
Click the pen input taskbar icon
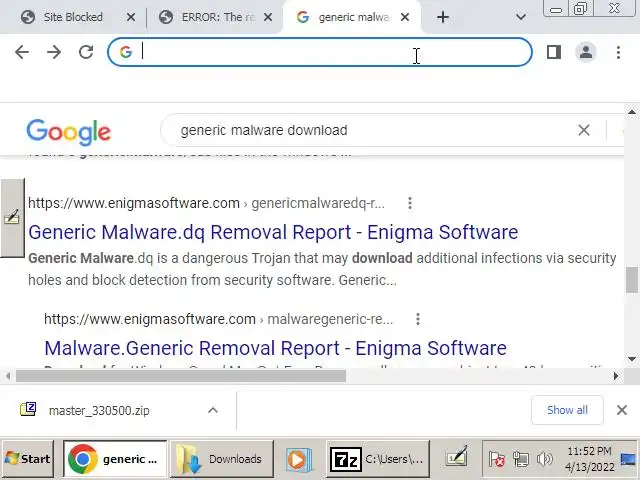point(456,458)
